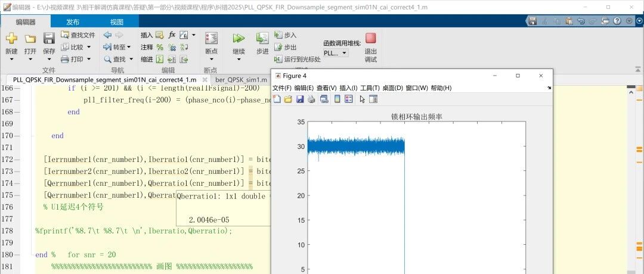
Task: Click Run to Cursor (运行到光标处)
Action: pyautogui.click(x=298, y=59)
